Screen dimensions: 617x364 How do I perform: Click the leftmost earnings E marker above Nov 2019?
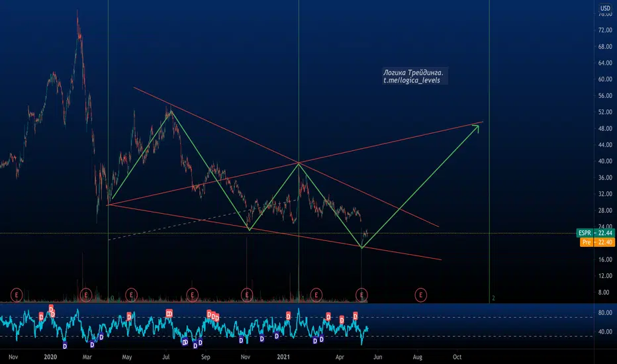click(x=17, y=295)
